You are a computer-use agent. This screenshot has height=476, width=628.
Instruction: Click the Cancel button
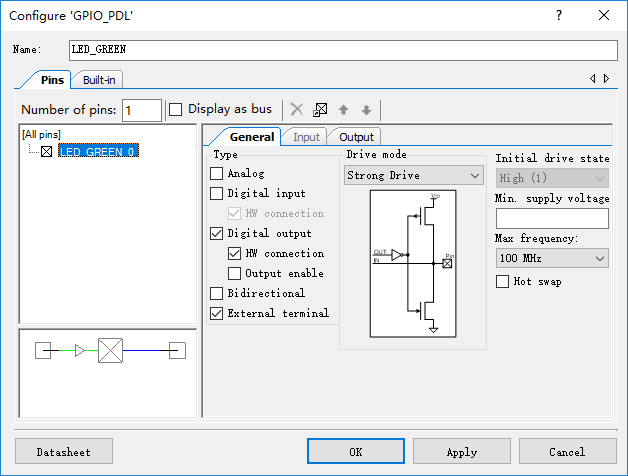567,451
